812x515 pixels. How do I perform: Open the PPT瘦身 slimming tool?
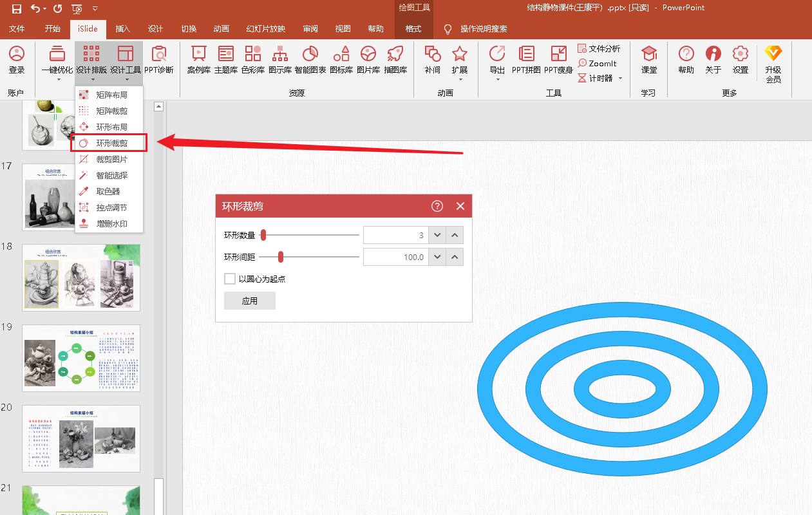coord(558,60)
